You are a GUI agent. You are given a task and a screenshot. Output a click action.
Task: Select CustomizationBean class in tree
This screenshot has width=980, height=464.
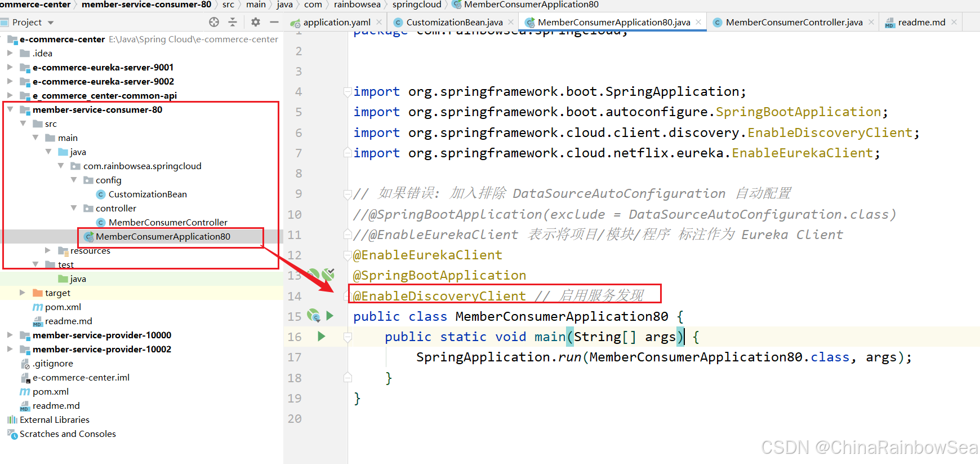148,194
